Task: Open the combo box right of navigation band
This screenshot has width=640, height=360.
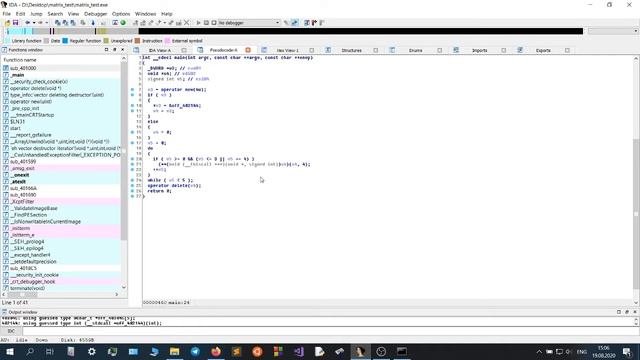Action: click(x=613, y=31)
